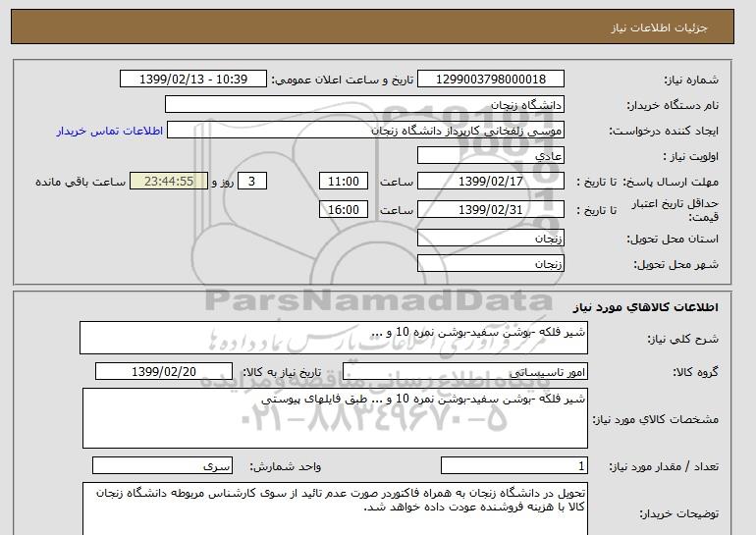This screenshot has height=535, width=756.
Task: Click the مهلت ارسال پاسخ label
Action: (x=671, y=182)
